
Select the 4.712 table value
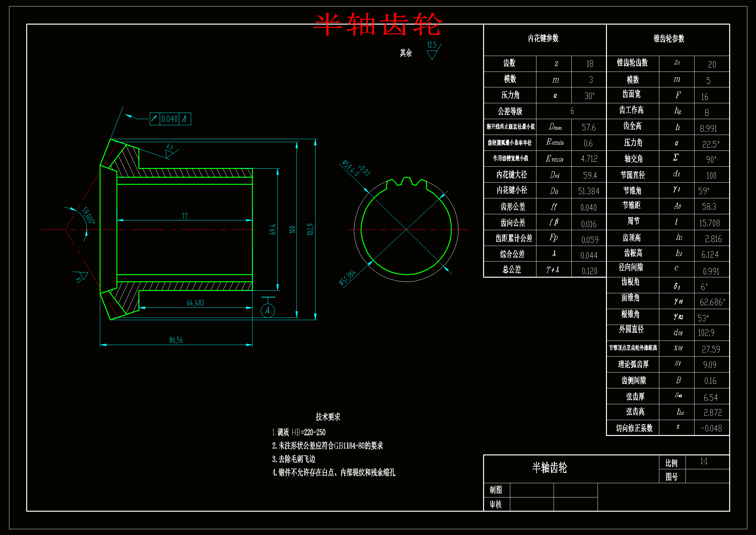tap(589, 159)
